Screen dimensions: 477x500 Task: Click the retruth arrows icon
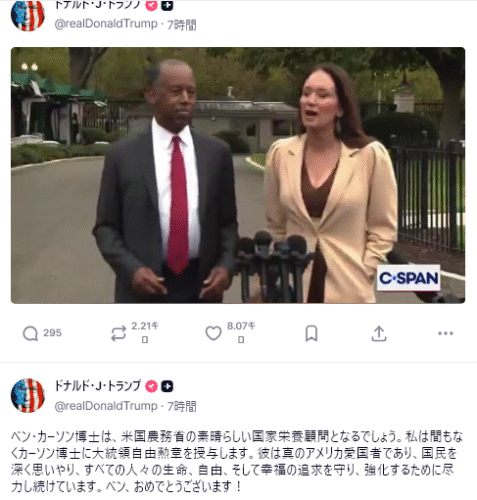(x=118, y=333)
